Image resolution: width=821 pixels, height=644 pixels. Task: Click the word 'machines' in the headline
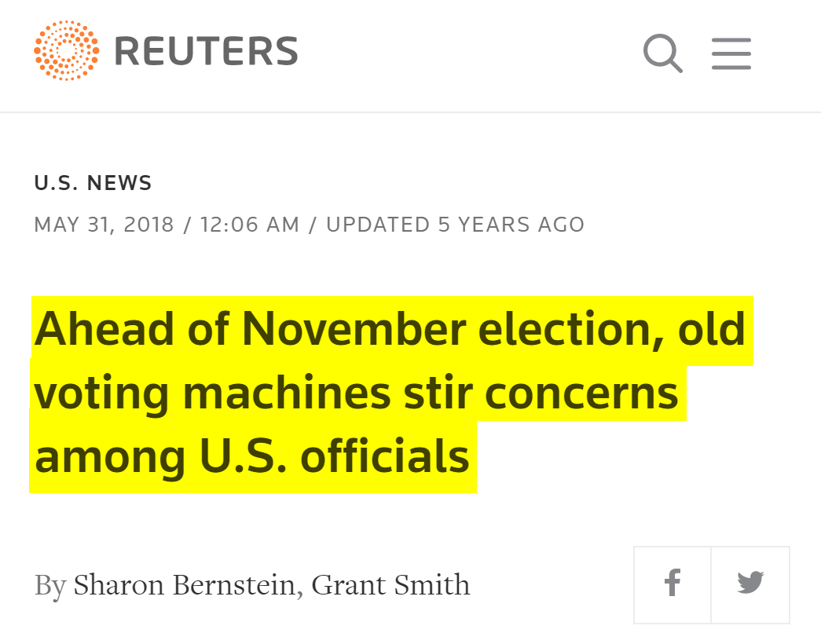point(286,393)
